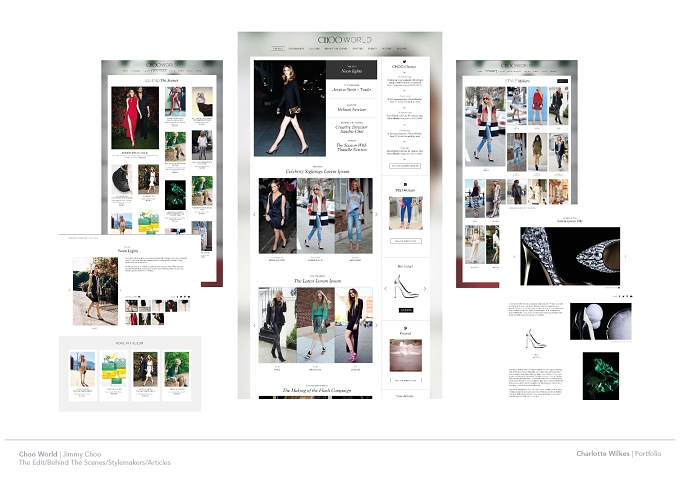Click left arrow beside the sketched heel
Viewport: 680px width, 481px height.
pos(385,288)
